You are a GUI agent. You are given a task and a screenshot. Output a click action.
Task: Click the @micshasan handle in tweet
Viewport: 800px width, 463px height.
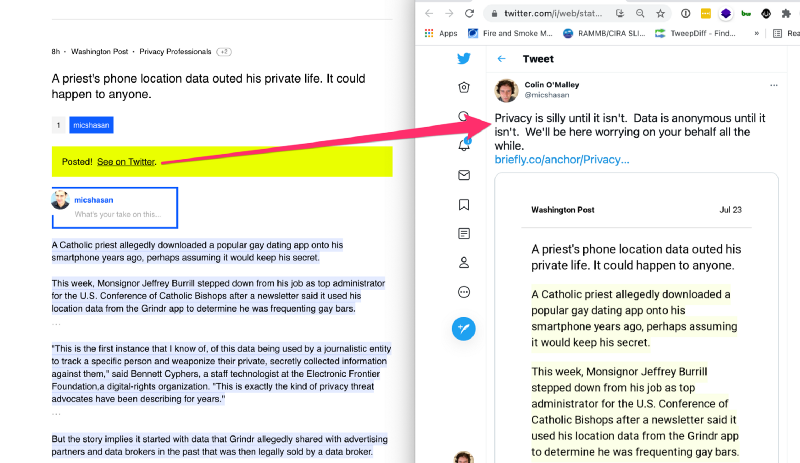[546, 95]
